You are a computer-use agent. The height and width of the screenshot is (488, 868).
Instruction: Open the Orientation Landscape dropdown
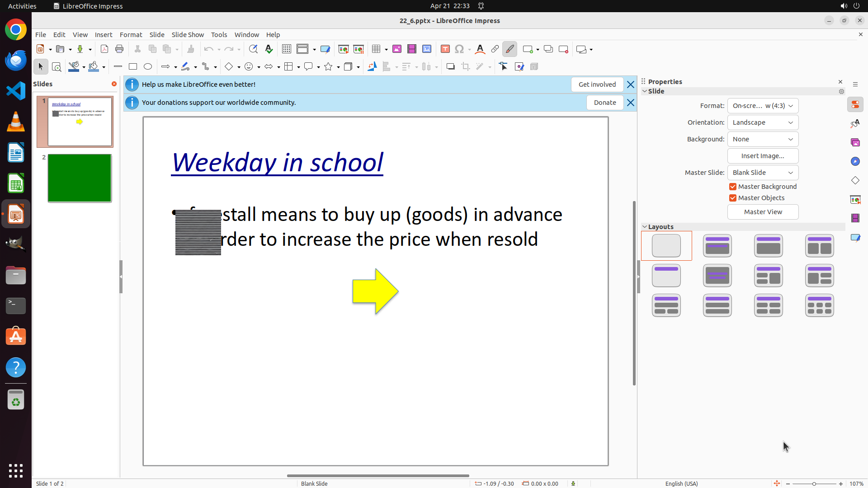coord(763,122)
